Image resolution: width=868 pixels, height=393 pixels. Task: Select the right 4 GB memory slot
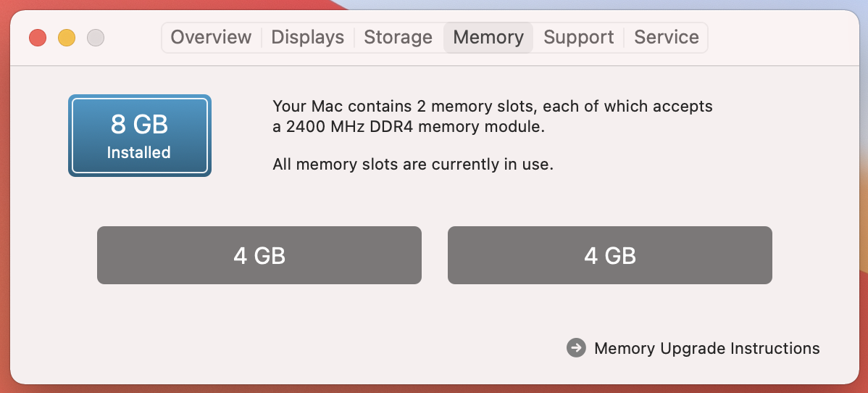tap(609, 255)
